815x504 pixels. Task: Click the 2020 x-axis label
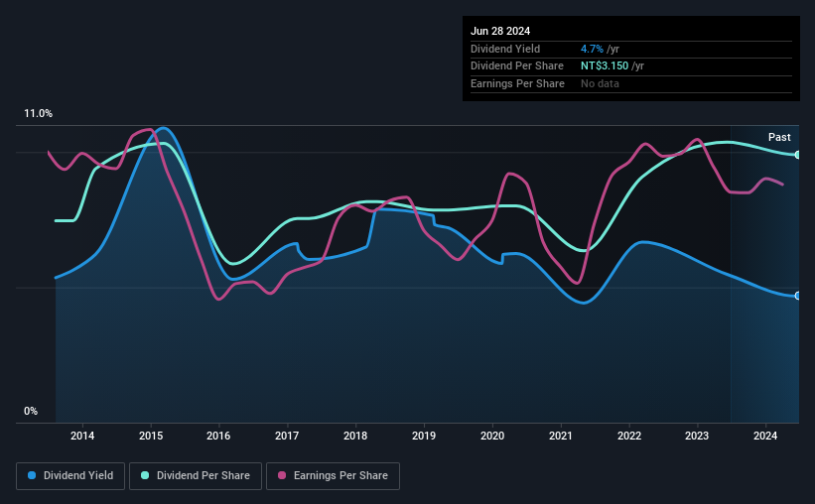click(x=492, y=436)
